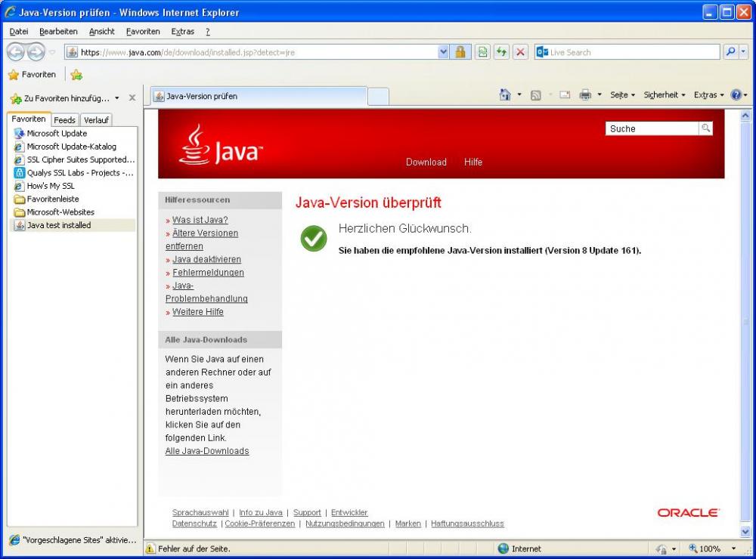Screen dimensions: 756x559
Task: Inspect the SSL padlock icon beside the address bar
Action: pos(460,51)
